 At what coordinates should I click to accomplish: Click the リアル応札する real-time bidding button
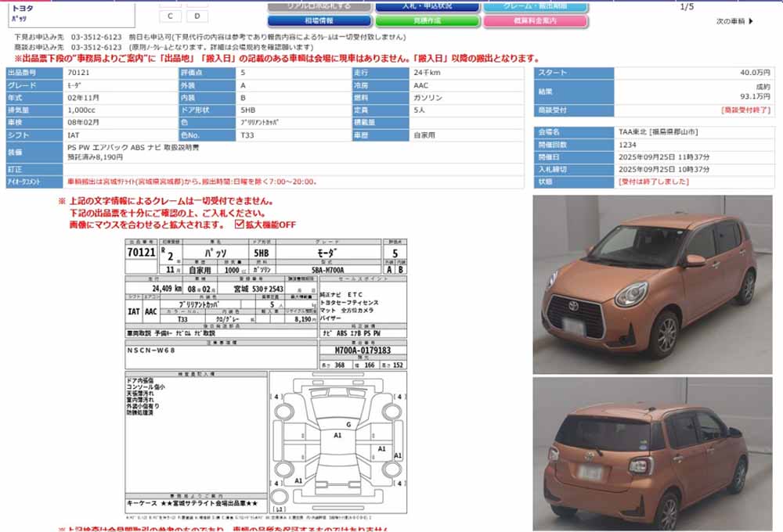(x=322, y=5)
